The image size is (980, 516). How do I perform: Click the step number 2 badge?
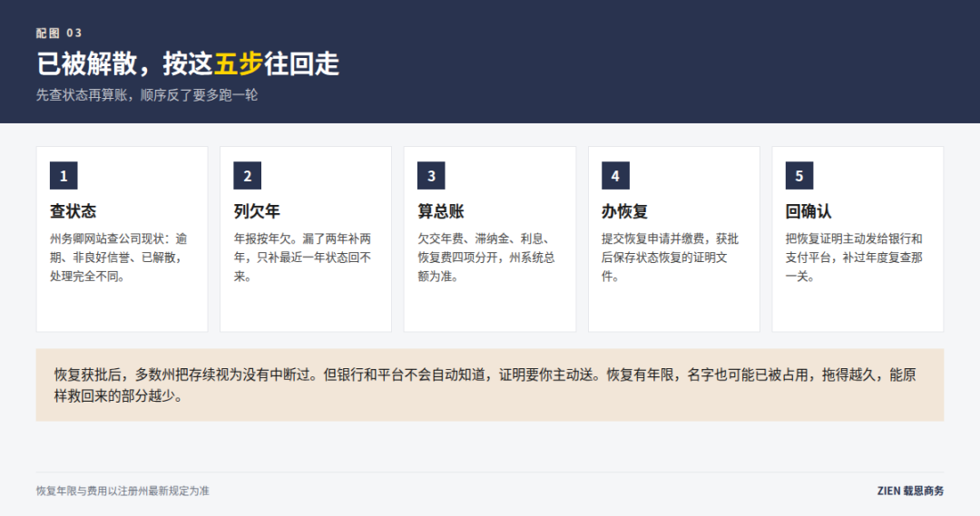247,176
